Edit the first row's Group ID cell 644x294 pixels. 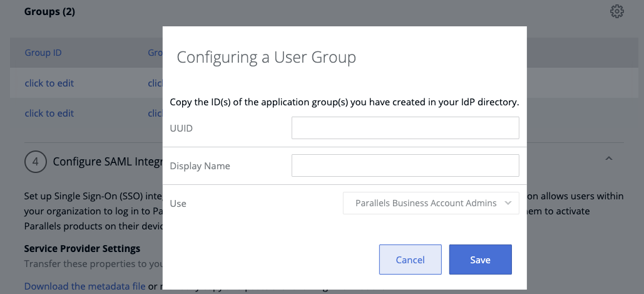[x=49, y=83]
